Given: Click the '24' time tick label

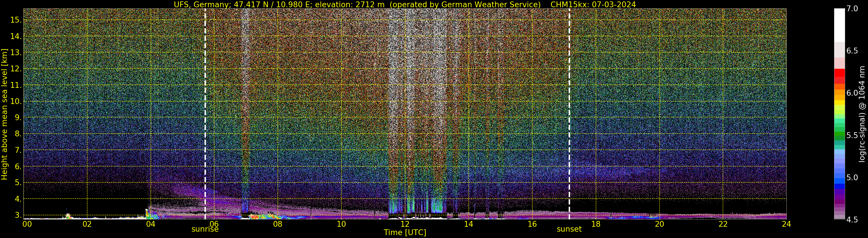Looking at the screenshot, I should tap(786, 224).
